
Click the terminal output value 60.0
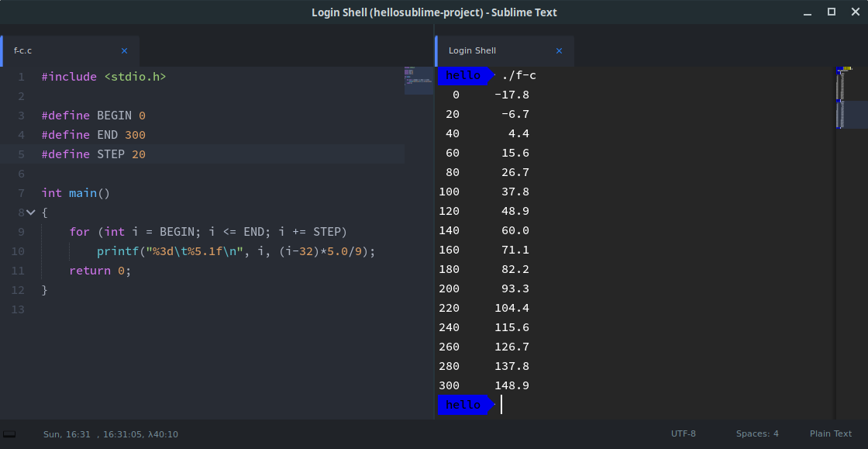click(x=515, y=230)
